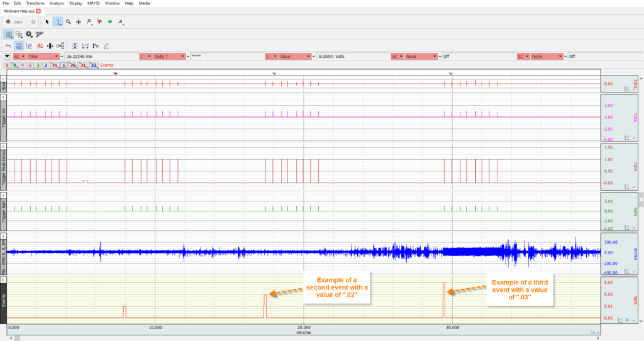The width and height of the screenshot is (644, 341).
Task: Click the vertical arrows with wave icon
Action: [x=96, y=45]
